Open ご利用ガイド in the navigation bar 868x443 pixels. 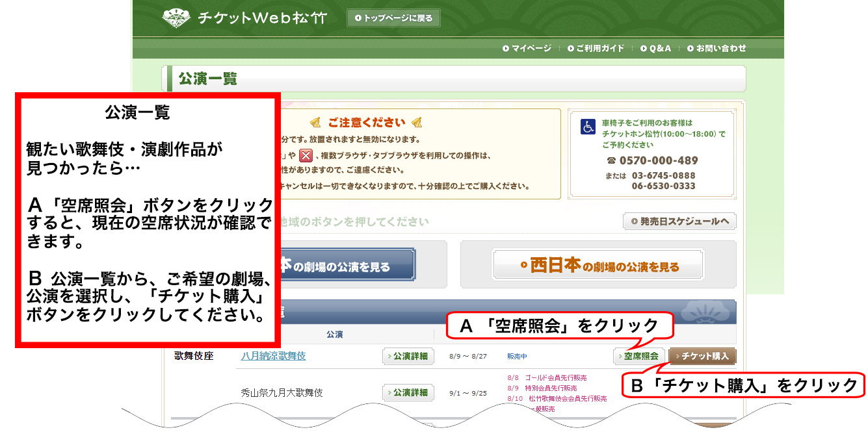(596, 48)
